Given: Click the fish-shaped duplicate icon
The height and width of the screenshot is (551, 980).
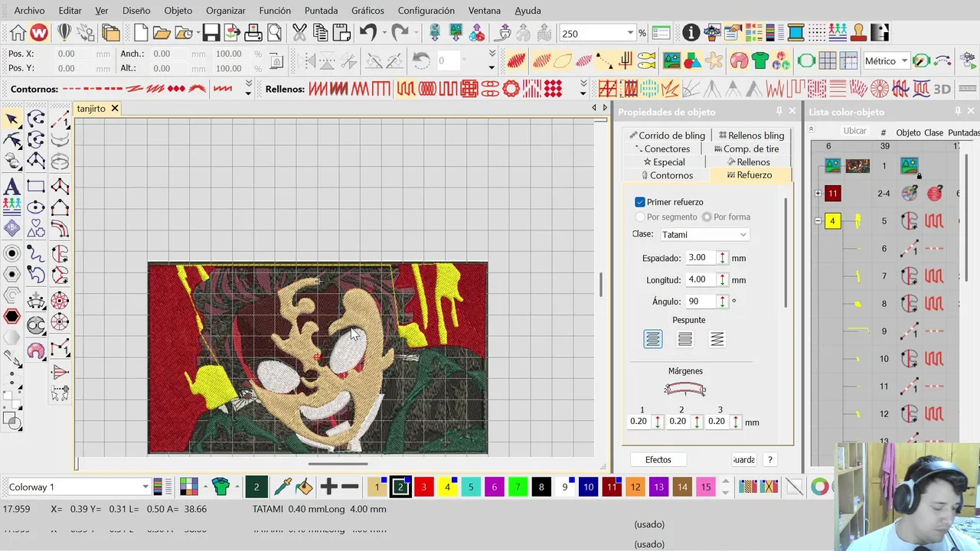Looking at the screenshot, I should pyautogui.click(x=647, y=61).
